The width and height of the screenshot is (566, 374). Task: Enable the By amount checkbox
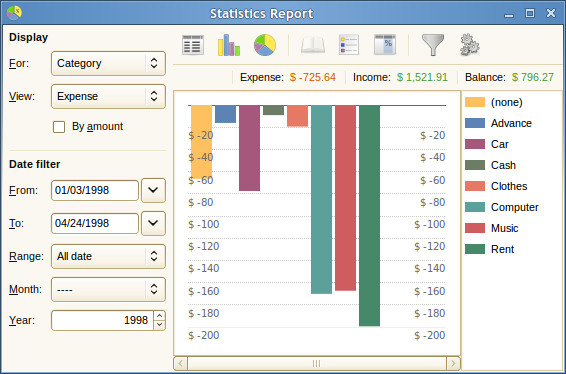(x=59, y=127)
